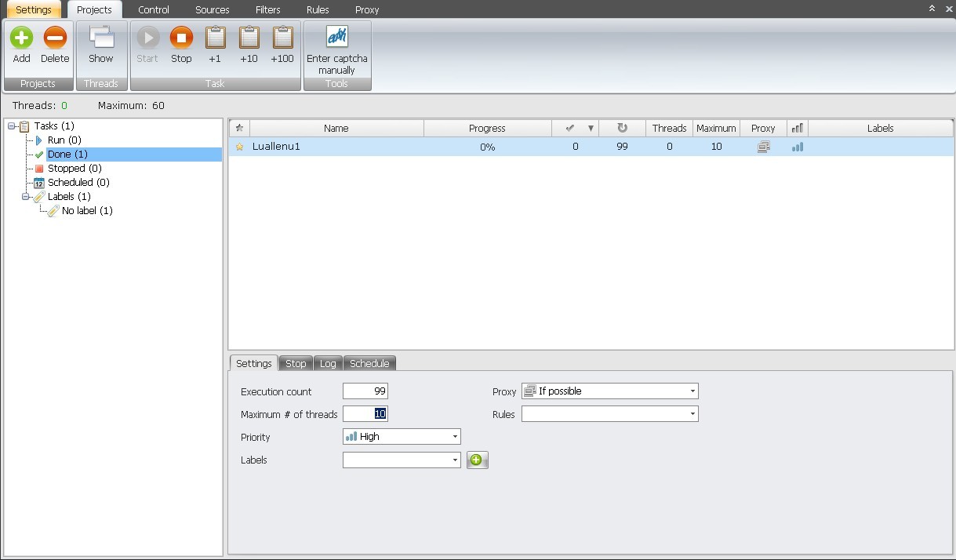
Task: Stop the task using the Stop icon
Action: (x=181, y=38)
